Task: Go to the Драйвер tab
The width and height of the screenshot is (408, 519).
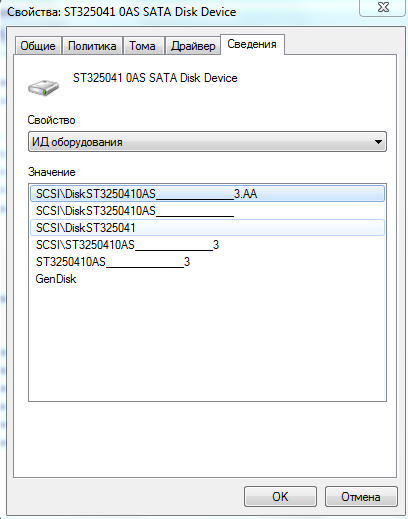Action: pyautogui.click(x=193, y=46)
